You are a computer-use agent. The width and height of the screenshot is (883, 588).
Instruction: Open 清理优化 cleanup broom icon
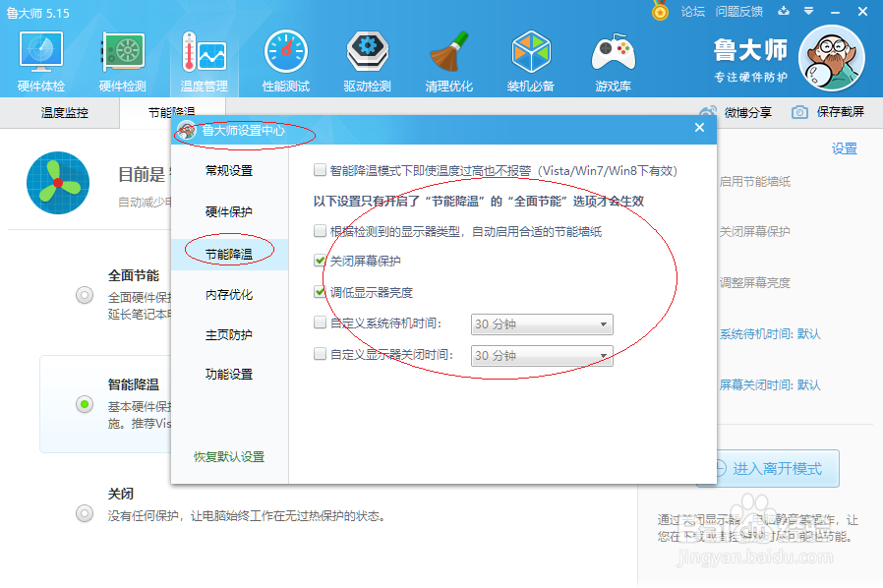click(448, 52)
